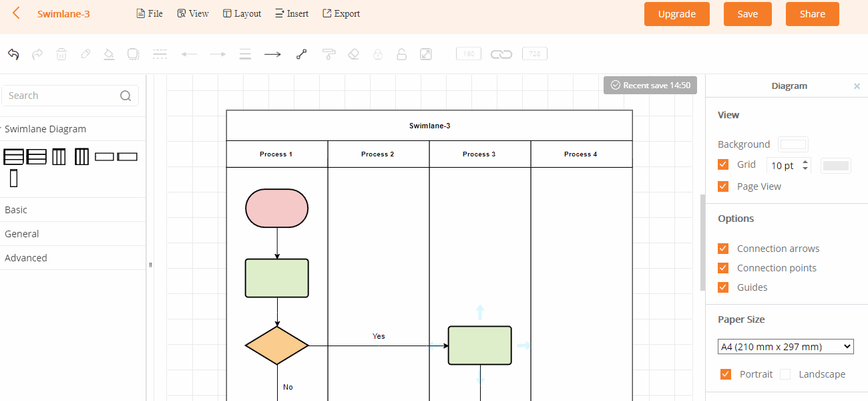Open the line weight icon

point(245,54)
